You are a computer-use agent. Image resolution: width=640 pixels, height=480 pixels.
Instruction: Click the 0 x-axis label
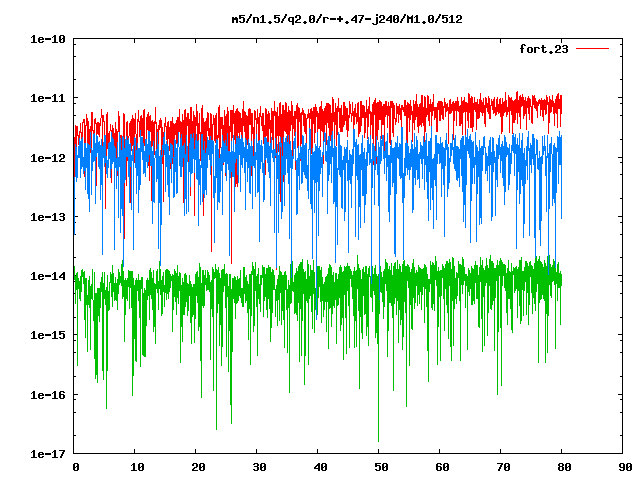(76, 467)
